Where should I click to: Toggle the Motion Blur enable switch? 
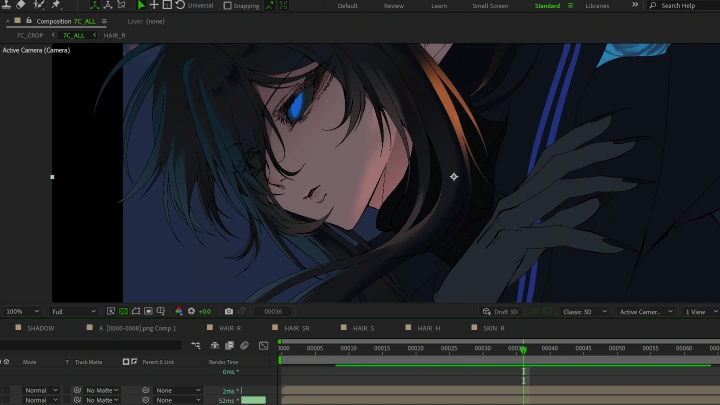coord(244,345)
